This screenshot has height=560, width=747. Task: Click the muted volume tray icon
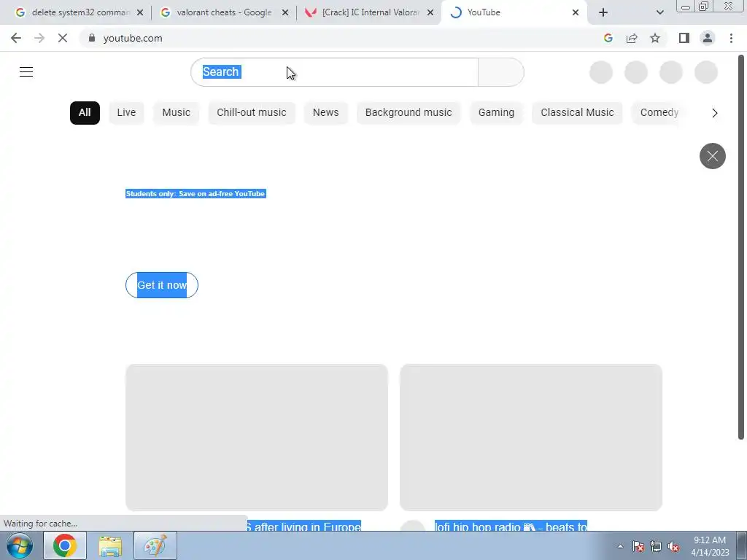point(673,546)
